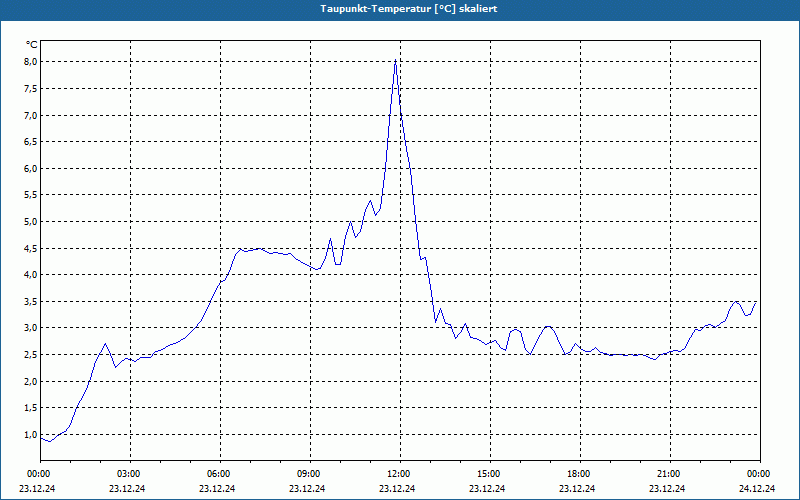Click the 24.12.24 date label
Image resolution: width=800 pixels, height=500 pixels.
pyautogui.click(x=757, y=488)
